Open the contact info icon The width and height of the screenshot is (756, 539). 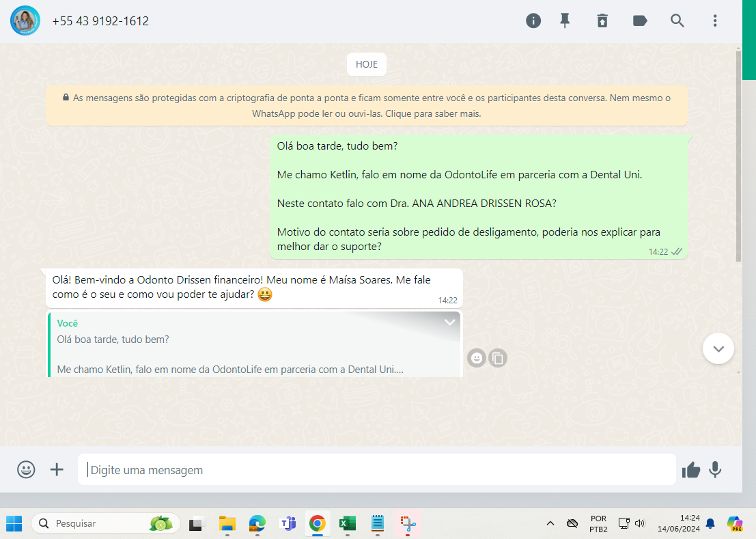coord(533,20)
